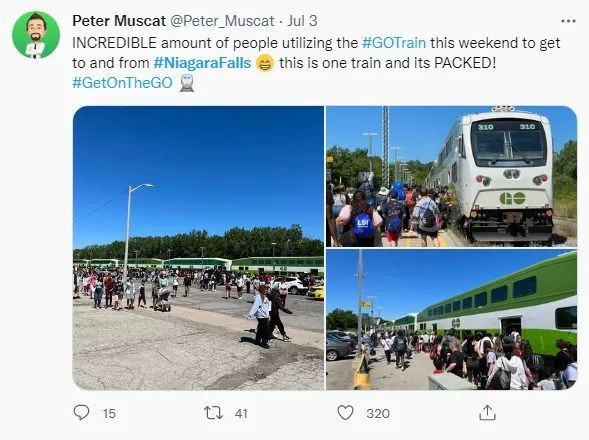Screen dimensions: 589x440
Task: Visit the #GetOnTheGO hashtag
Action: [x=122, y=83]
